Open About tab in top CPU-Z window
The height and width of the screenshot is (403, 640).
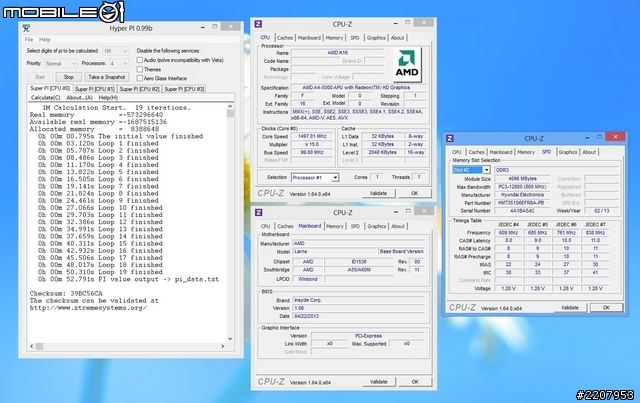coord(398,38)
